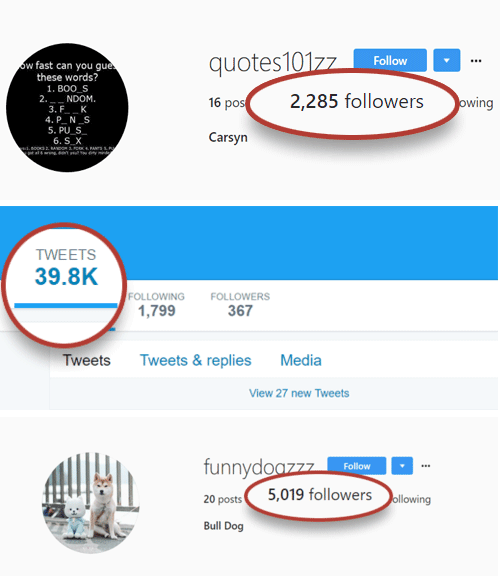500x576 pixels.
Task: View the 5,019 followers list
Action: (x=320, y=494)
